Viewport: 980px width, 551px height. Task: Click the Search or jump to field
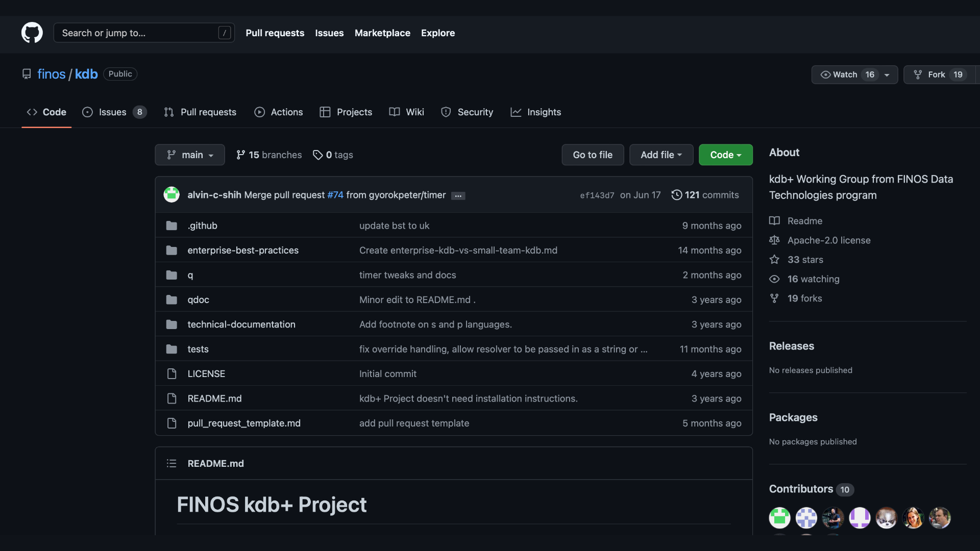[144, 33]
